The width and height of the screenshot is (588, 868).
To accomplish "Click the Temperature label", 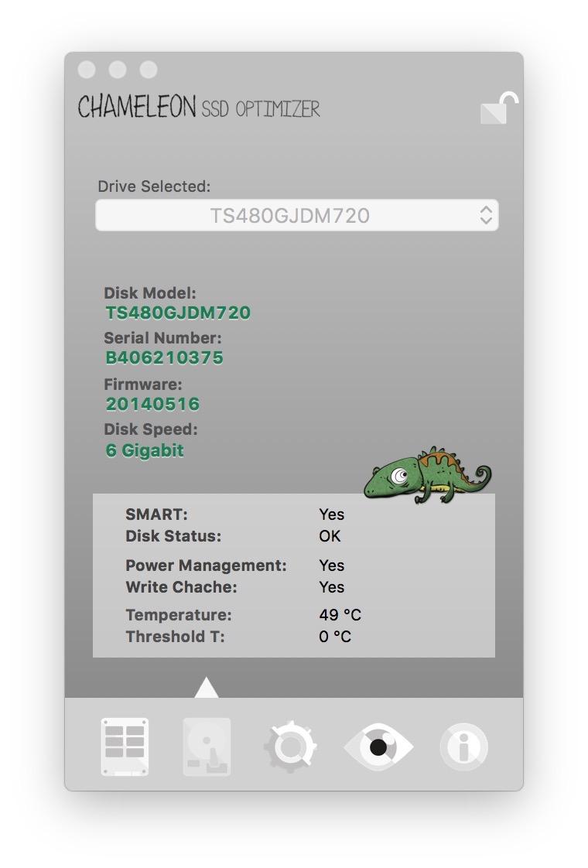I will tap(179, 614).
